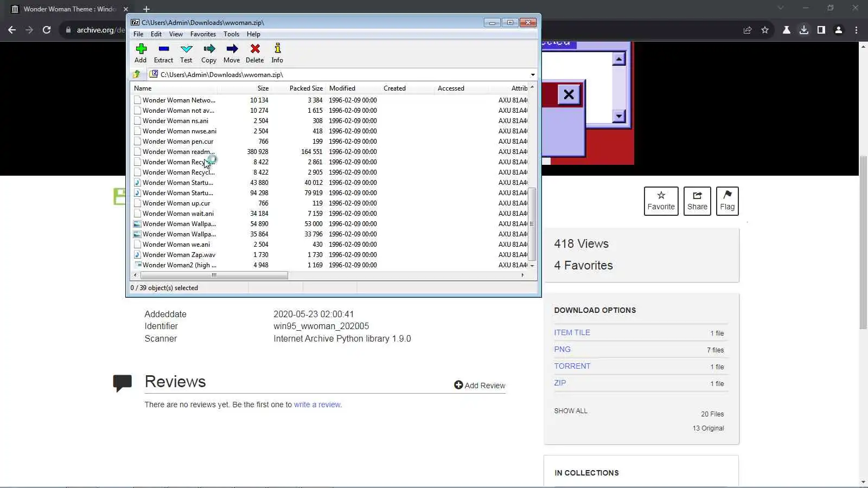This screenshot has width=868, height=488.
Task: Open the Chrome three-dot menu
Action: [857, 30]
